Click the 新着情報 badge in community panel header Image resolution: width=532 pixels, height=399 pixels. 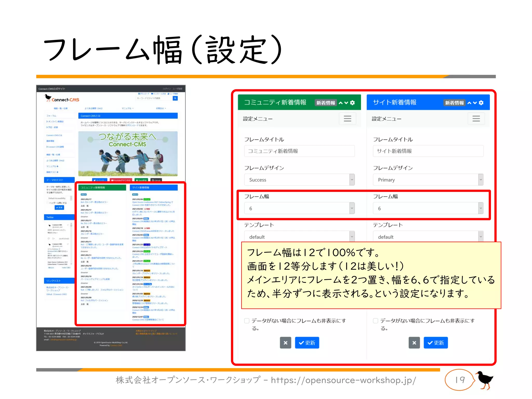pyautogui.click(x=326, y=103)
